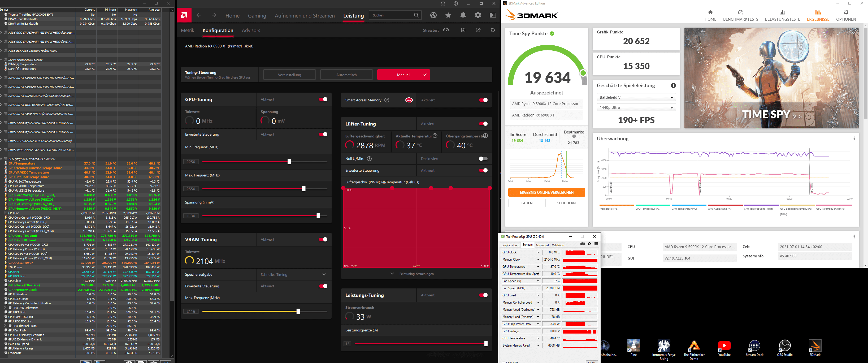Click the load profile icon next to Stresstest
Image resolution: width=868 pixels, height=363 pixels.
pos(463,30)
